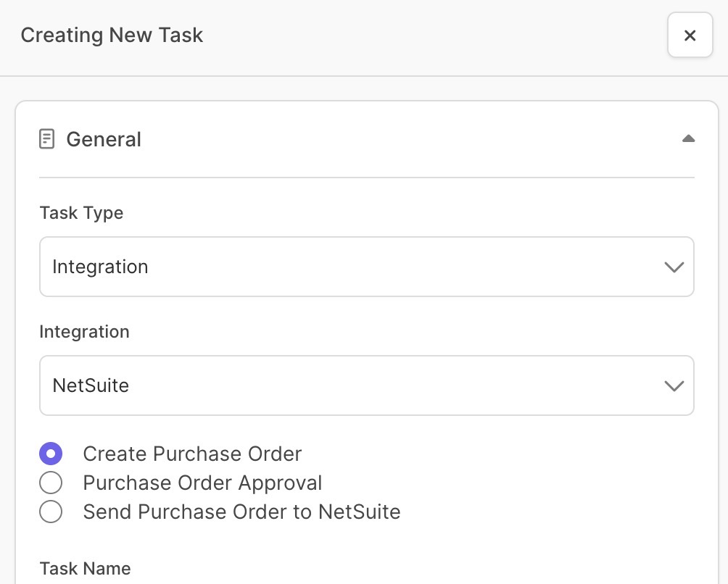The image size is (728, 584).
Task: Click the chevron beside NetSuite
Action: [674, 386]
